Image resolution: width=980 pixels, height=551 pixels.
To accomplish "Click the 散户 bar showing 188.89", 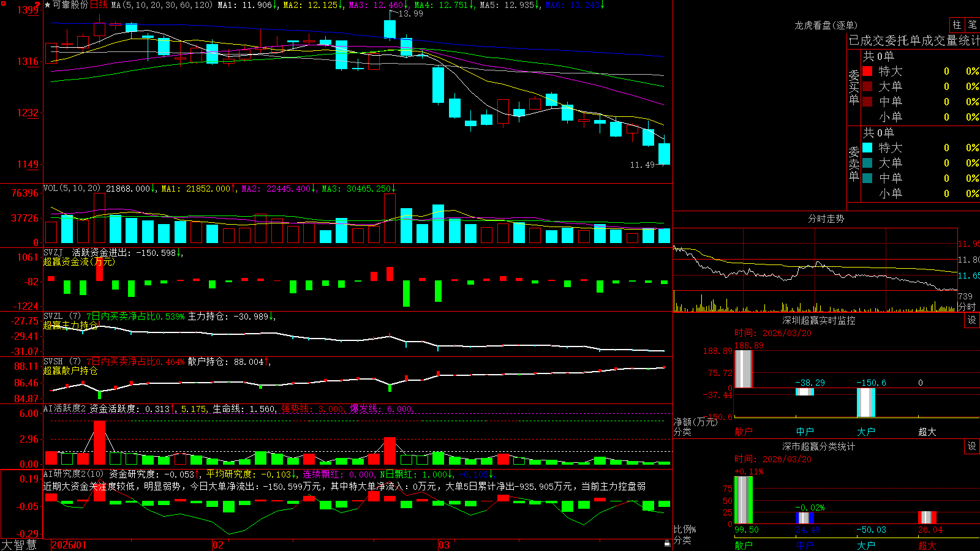I will coord(744,369).
